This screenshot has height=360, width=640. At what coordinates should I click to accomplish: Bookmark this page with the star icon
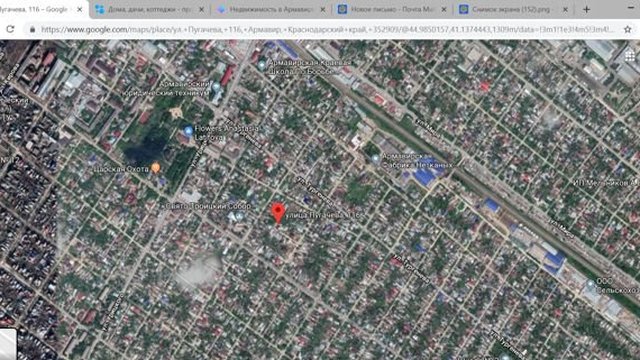click(x=627, y=29)
